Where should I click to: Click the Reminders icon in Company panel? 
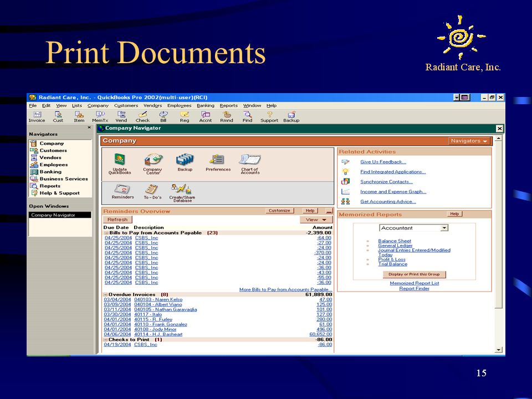click(x=123, y=191)
